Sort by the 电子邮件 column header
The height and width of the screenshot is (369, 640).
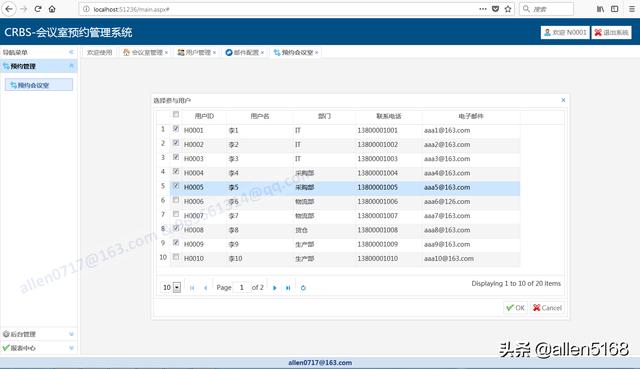point(471,116)
